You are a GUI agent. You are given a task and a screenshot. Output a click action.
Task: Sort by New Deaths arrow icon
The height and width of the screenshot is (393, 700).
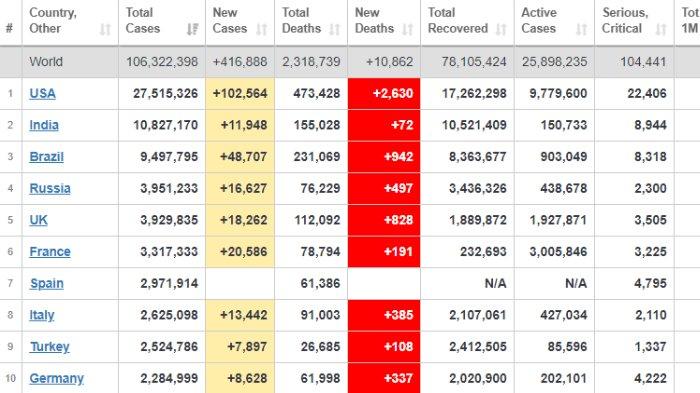click(x=408, y=29)
